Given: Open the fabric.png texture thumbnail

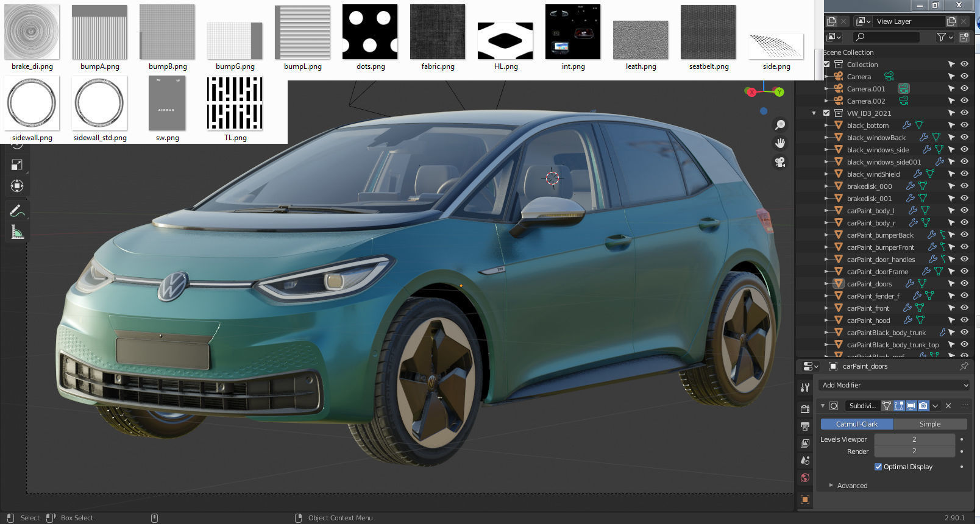Looking at the screenshot, I should (438, 32).
